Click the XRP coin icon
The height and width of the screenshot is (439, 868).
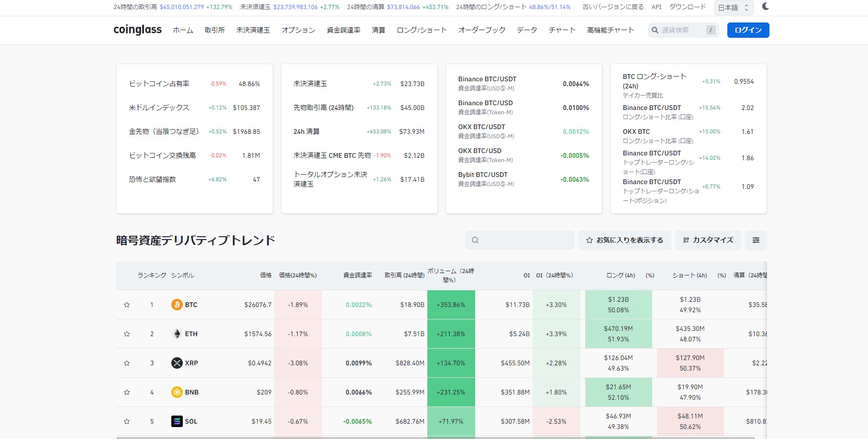coord(177,363)
